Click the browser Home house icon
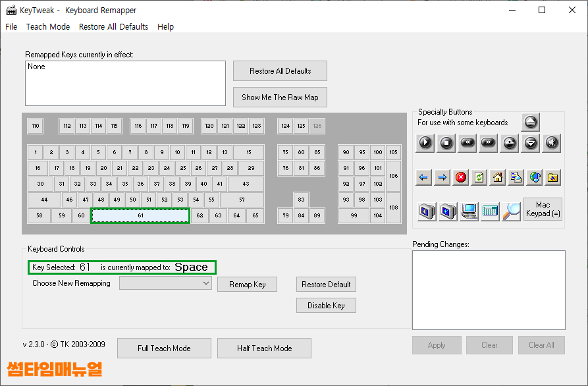This screenshot has width=588, height=386. tap(498, 177)
